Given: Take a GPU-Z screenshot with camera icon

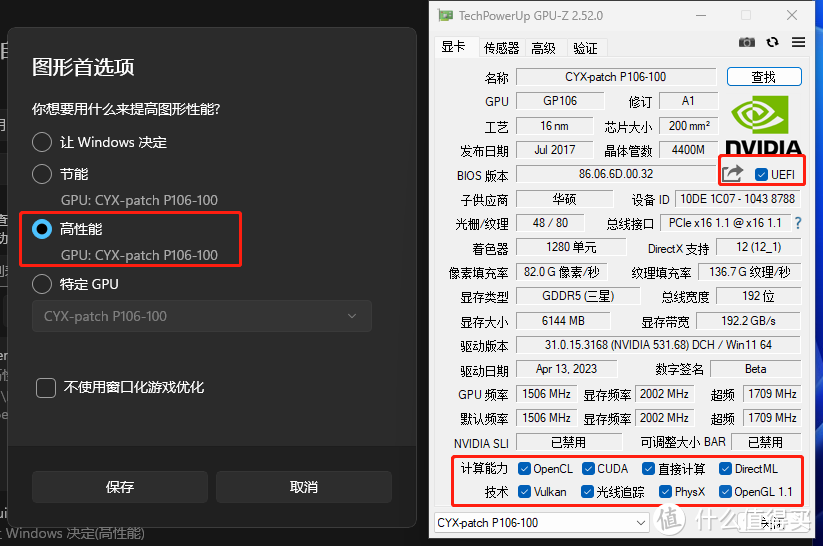Looking at the screenshot, I should point(746,42).
